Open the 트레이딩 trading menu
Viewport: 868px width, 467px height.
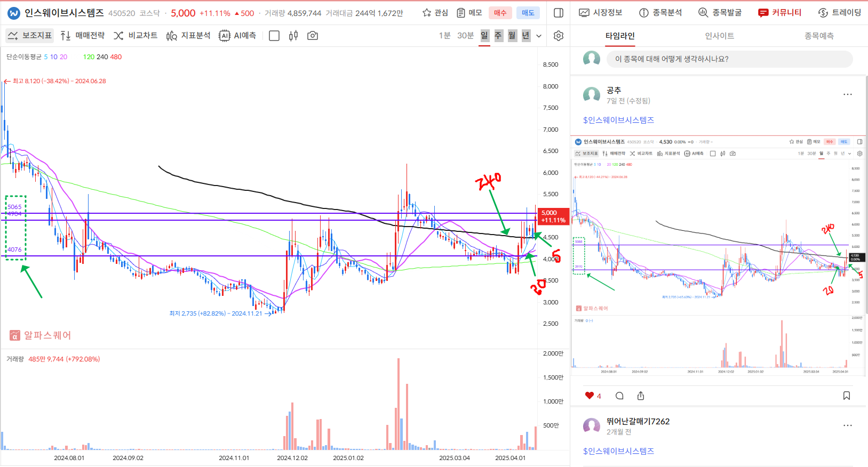point(840,12)
